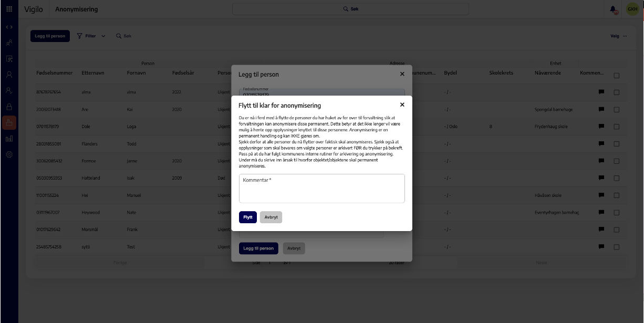The image size is (644, 323).
Task: Click the table Søk search icon
Action: tap(119, 36)
